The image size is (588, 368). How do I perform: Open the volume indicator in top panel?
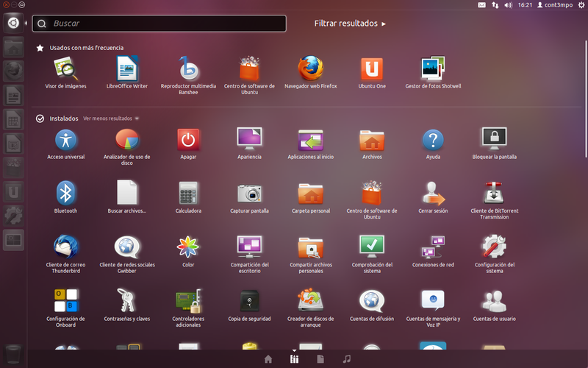point(507,5)
